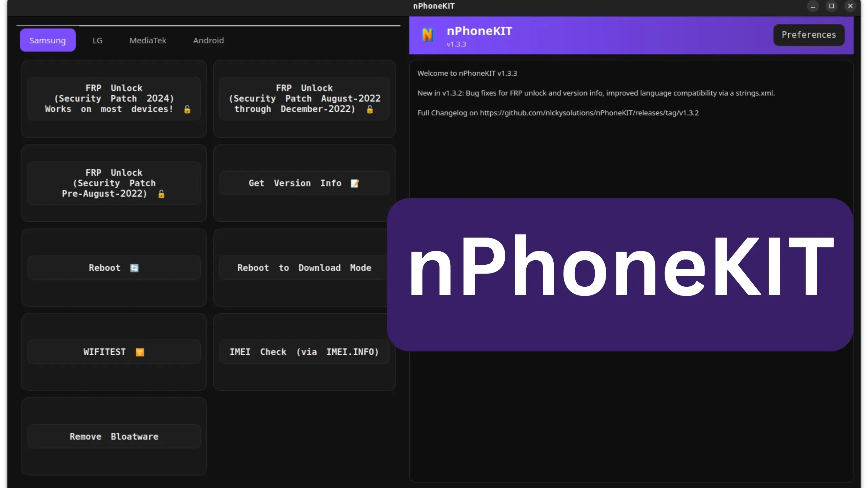Switch to the MediaTek tab
This screenshot has width=868, height=488.
148,40
